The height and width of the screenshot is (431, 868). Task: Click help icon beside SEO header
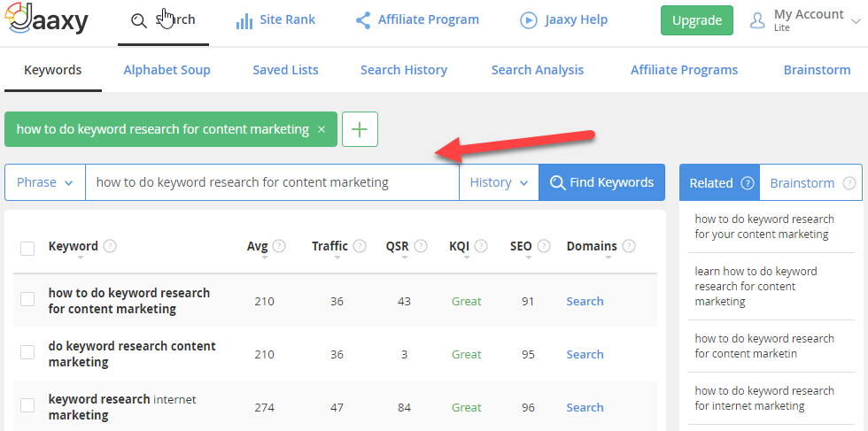(x=544, y=246)
